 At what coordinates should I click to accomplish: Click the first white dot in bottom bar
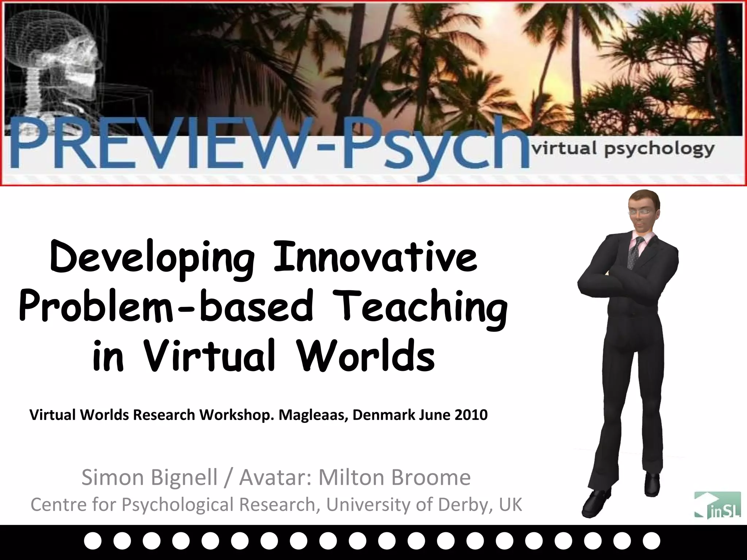[92, 541]
